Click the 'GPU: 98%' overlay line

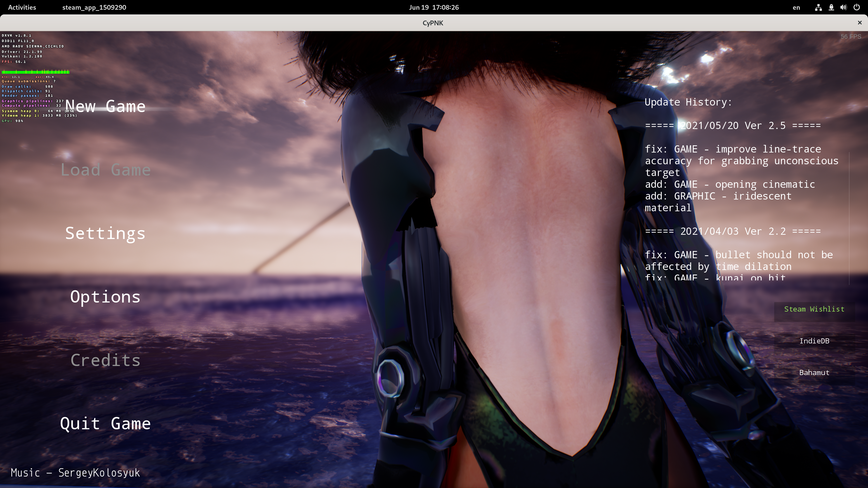coord(12,121)
